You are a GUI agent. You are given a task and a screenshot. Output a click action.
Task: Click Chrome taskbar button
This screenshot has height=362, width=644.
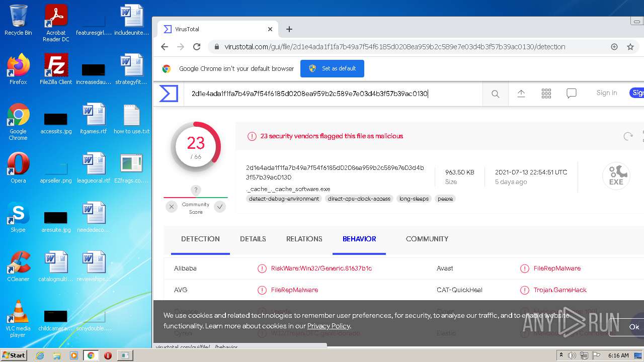point(91,355)
